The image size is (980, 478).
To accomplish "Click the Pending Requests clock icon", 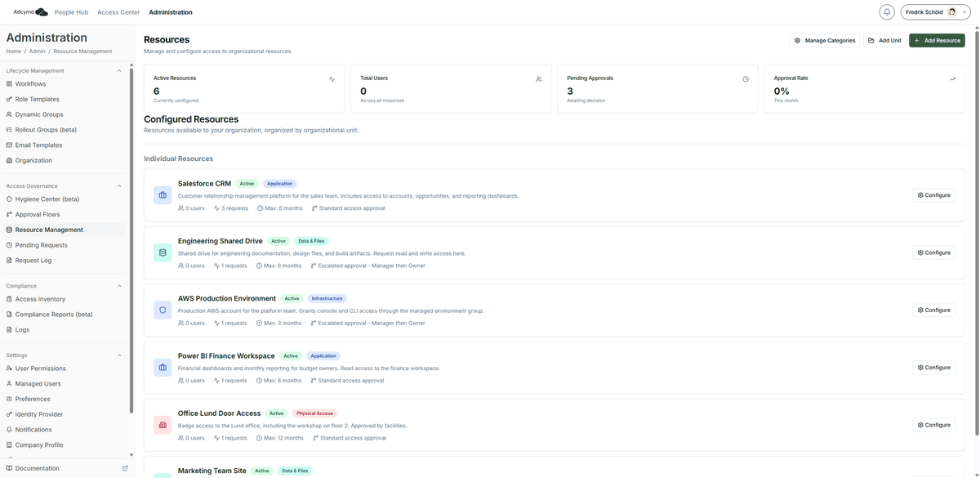I will tap(9, 245).
